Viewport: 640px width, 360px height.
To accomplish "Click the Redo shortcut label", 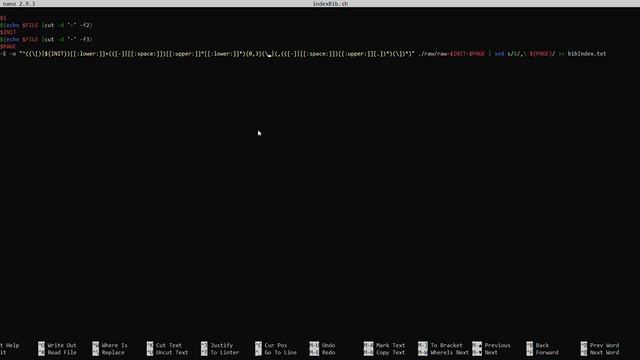I will point(328,353).
